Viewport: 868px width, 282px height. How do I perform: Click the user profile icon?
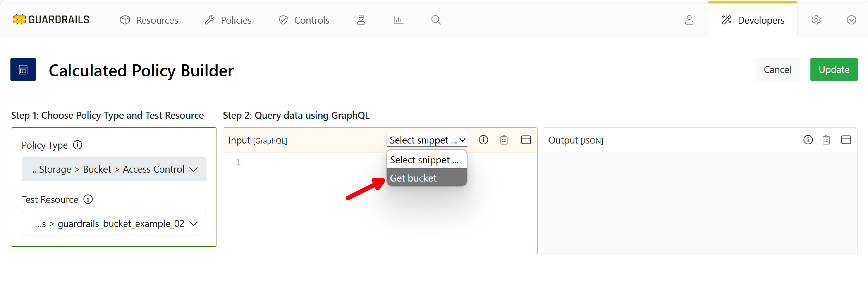coord(689,20)
